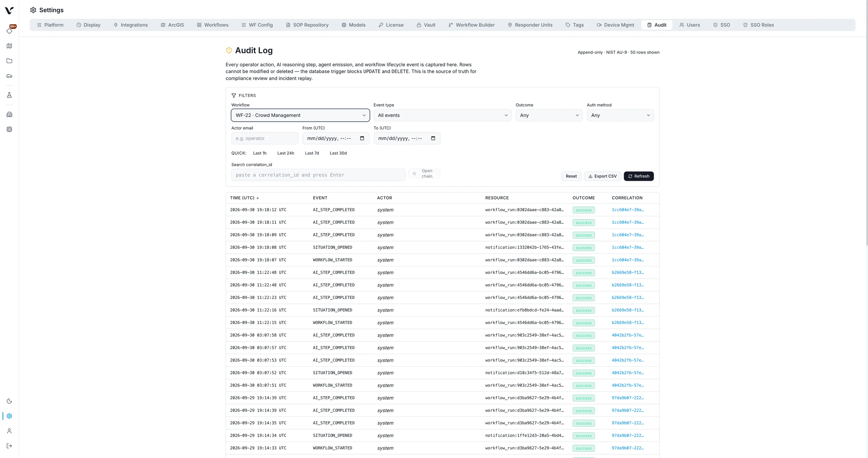The height and width of the screenshot is (458, 868).
Task: Open the Auth method filter dropdown
Action: 620,115
